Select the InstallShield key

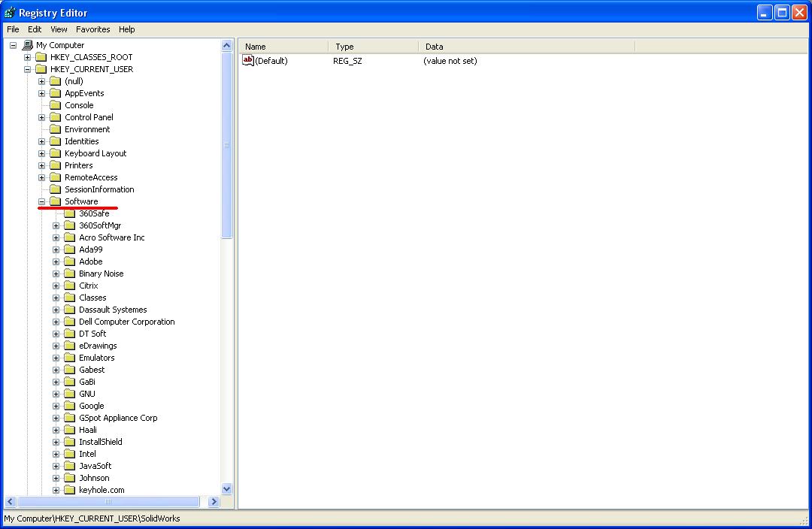click(101, 442)
